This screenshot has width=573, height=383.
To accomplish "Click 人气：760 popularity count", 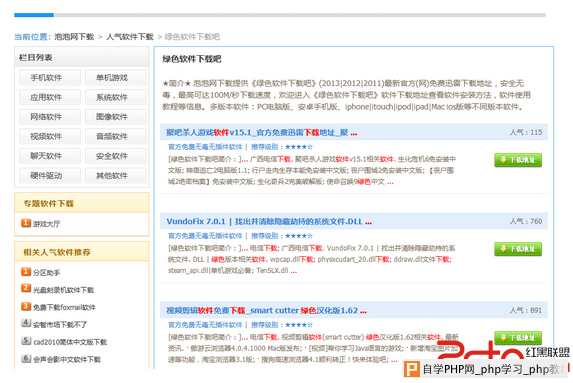I will [x=526, y=221].
